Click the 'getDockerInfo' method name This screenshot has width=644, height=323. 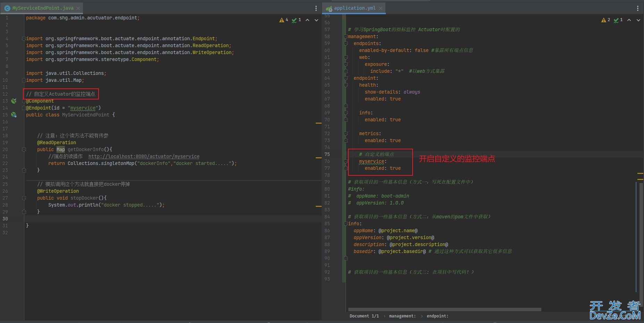[x=86, y=149]
